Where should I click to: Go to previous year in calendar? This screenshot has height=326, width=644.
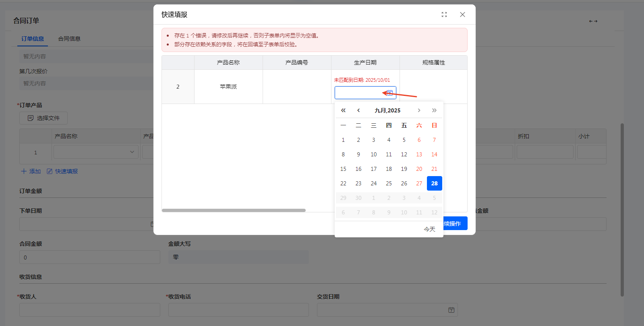click(x=343, y=110)
